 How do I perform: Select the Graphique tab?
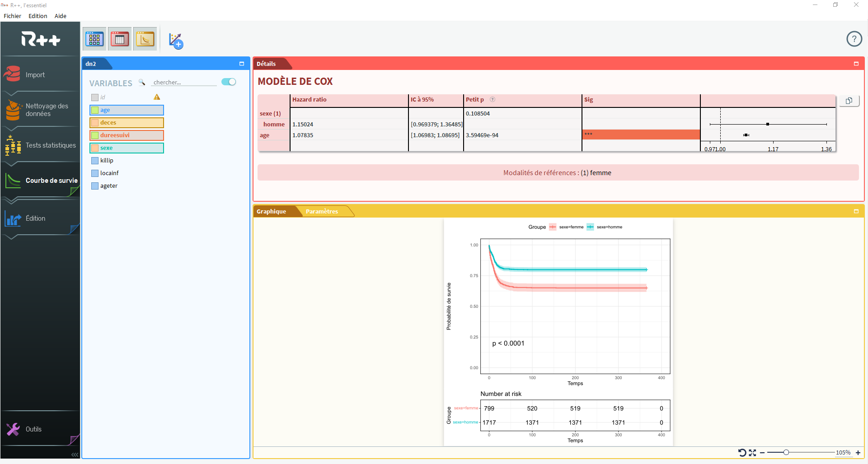tap(272, 211)
